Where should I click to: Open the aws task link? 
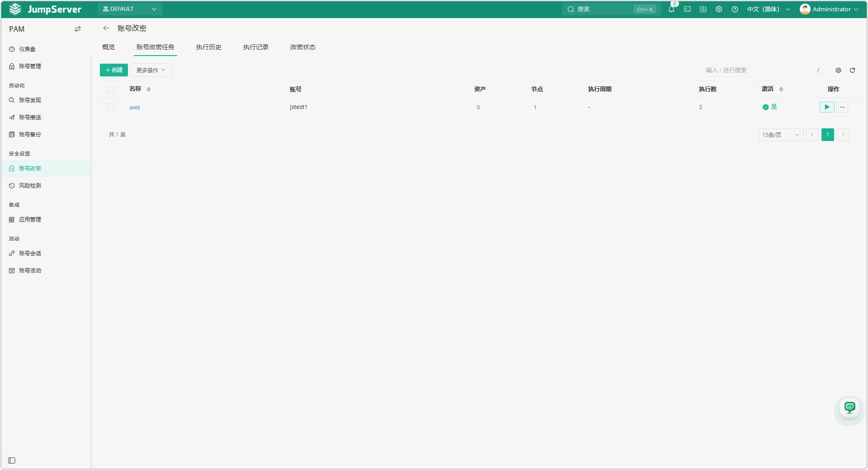click(x=135, y=107)
